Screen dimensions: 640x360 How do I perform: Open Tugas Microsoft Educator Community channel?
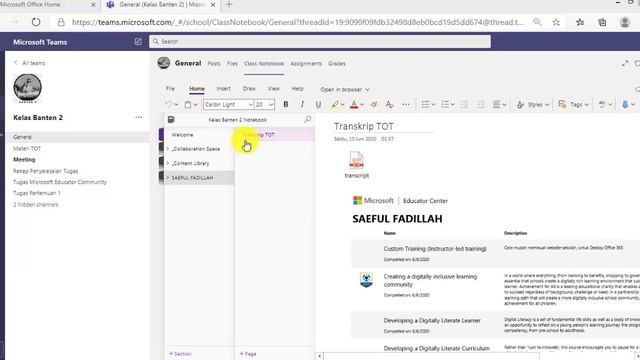[60, 182]
